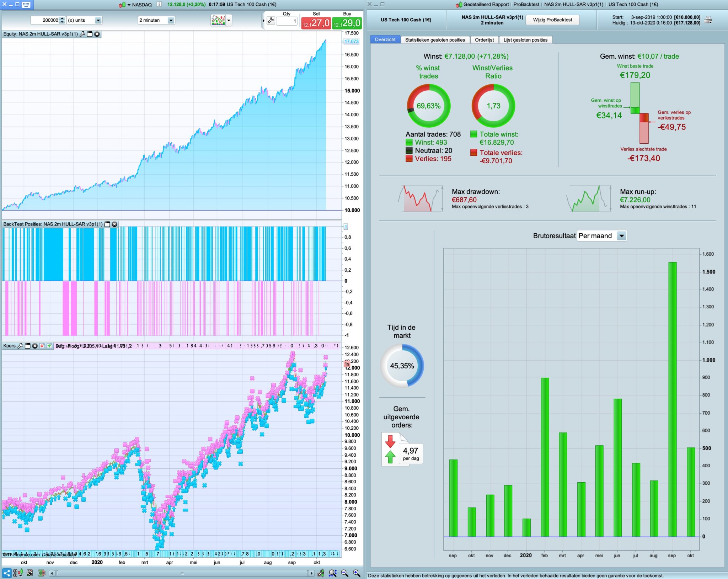Open order settings wrench beside Qty
This screenshot has height=579, width=728.
click(x=271, y=21)
